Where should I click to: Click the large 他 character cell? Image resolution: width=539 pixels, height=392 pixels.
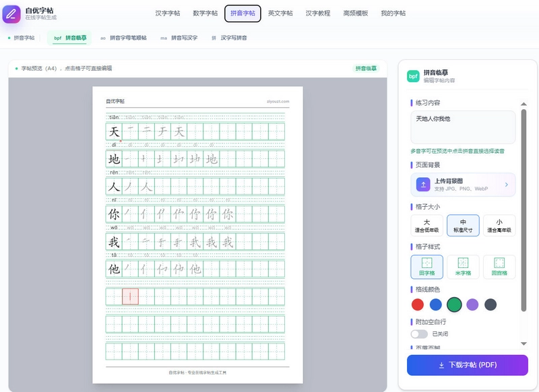point(114,269)
